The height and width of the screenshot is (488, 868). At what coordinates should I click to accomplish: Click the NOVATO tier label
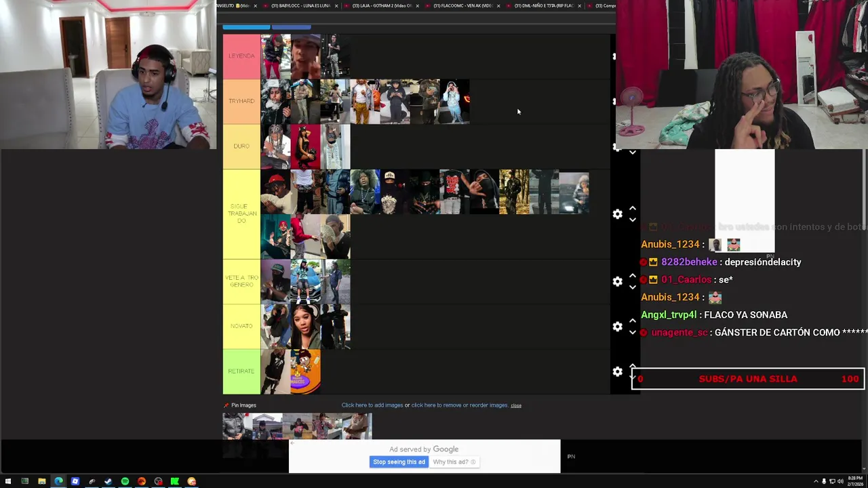coord(241,326)
